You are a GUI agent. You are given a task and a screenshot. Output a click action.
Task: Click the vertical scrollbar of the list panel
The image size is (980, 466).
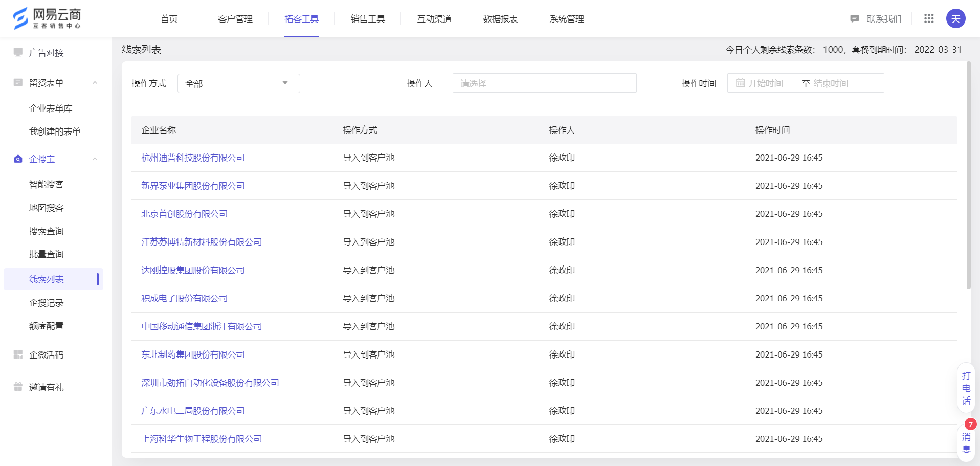968,175
